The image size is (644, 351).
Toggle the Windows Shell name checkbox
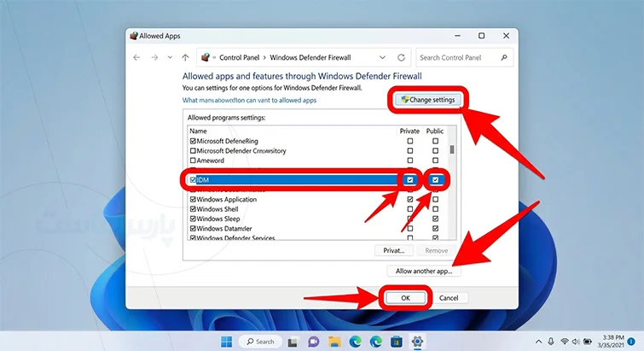(193, 209)
